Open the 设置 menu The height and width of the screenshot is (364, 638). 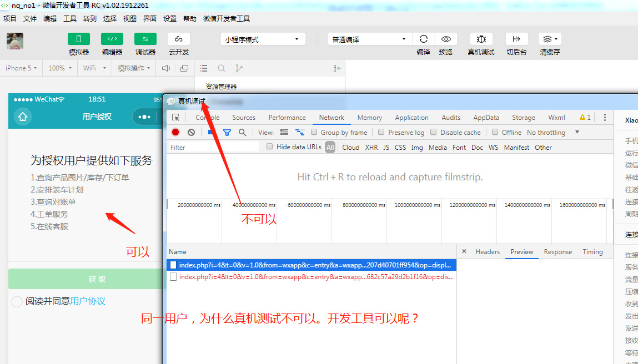pos(170,19)
